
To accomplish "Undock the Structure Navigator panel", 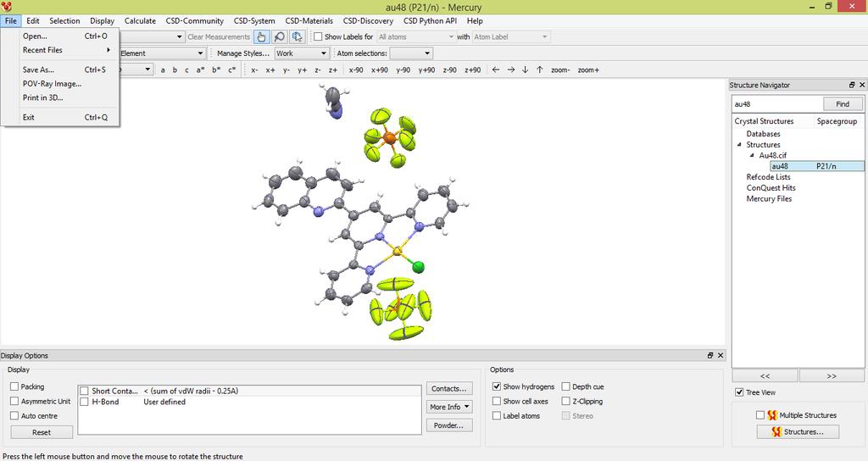I will pyautogui.click(x=852, y=85).
